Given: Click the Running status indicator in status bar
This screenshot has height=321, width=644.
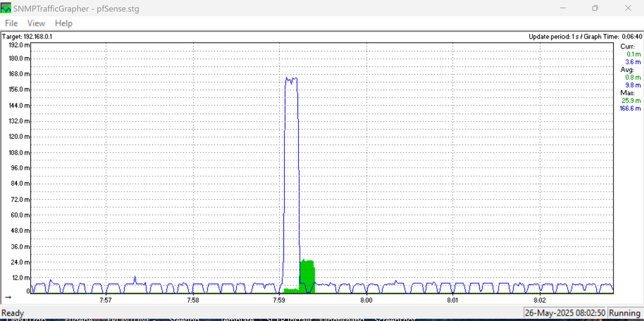Looking at the screenshot, I should pos(625,313).
